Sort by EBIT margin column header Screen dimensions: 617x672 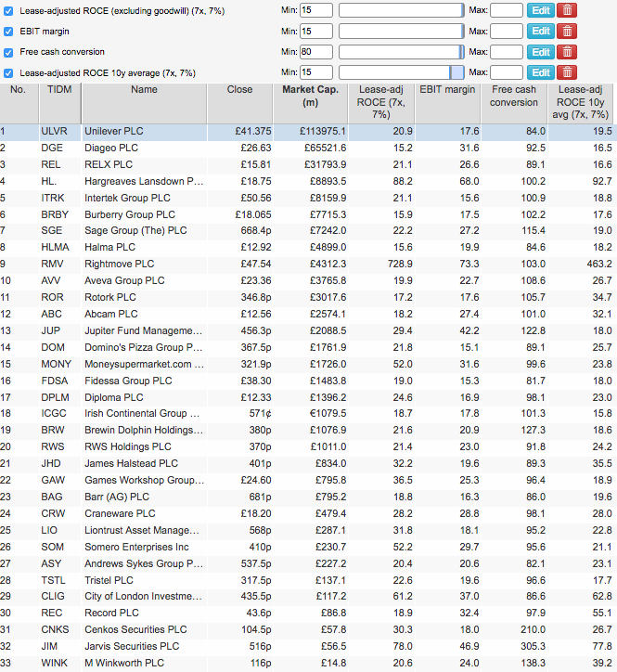coord(447,103)
